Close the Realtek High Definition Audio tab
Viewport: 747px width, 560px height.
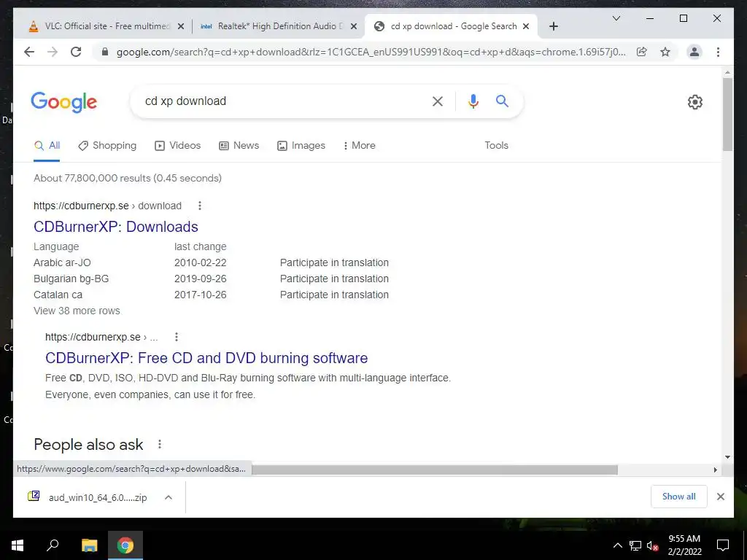click(354, 27)
